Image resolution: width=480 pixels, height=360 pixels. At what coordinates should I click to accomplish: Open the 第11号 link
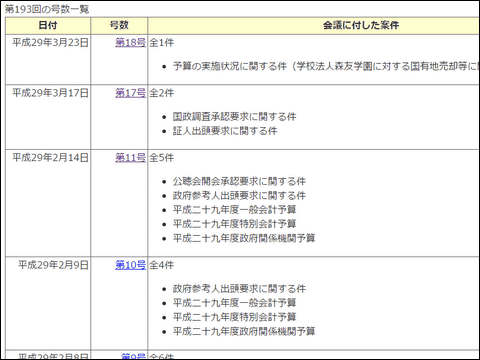coord(130,158)
